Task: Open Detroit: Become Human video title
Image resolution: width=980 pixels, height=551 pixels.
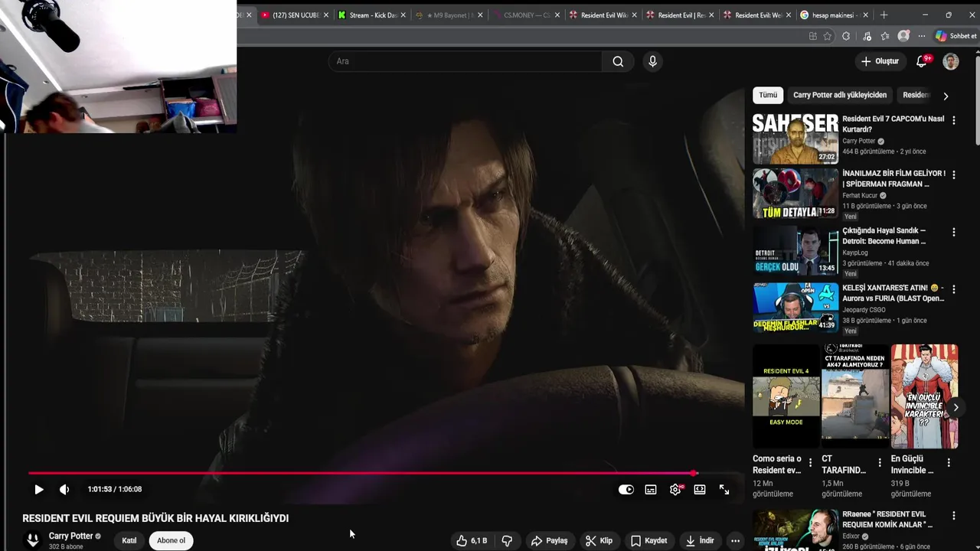Action: point(884,236)
